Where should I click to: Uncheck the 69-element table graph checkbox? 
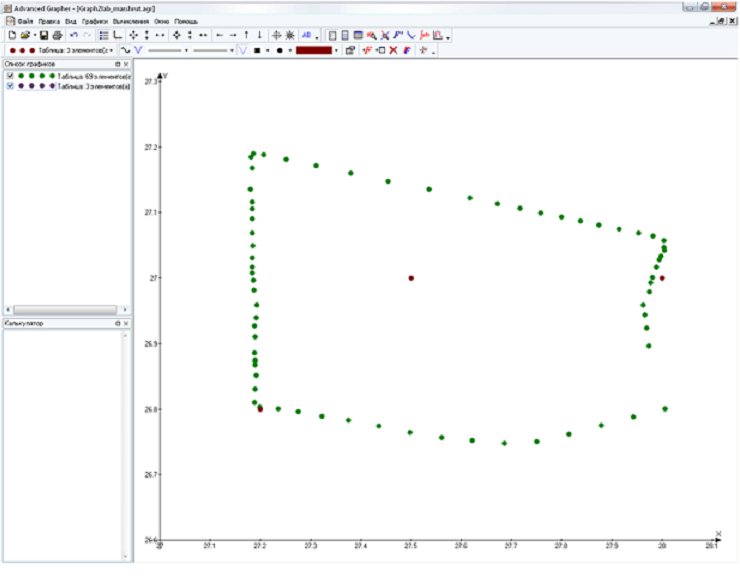(x=10, y=76)
